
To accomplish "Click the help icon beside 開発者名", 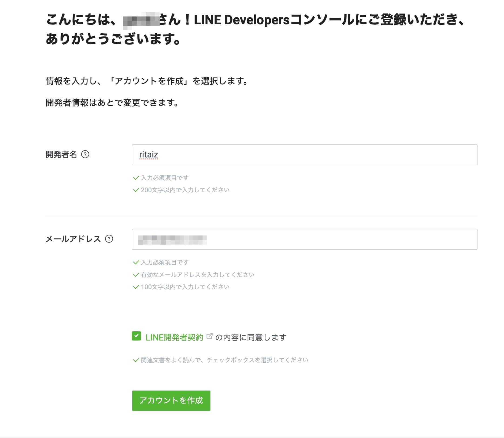I will pos(85,154).
